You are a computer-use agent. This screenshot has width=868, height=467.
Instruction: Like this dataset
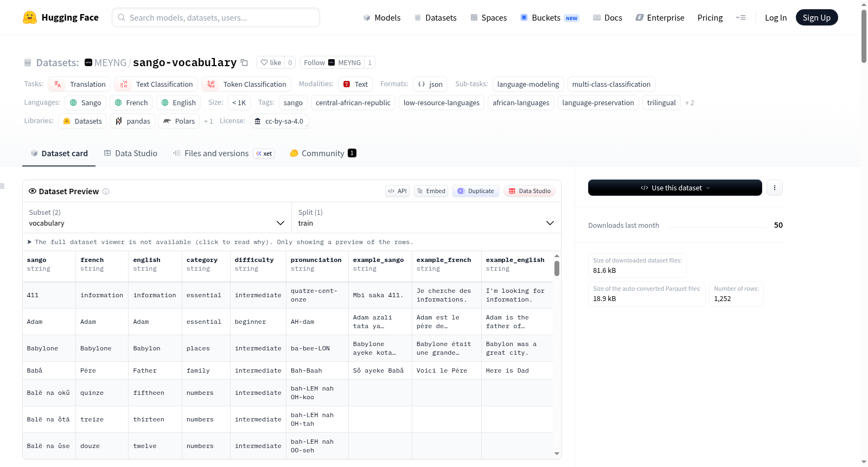(x=271, y=62)
